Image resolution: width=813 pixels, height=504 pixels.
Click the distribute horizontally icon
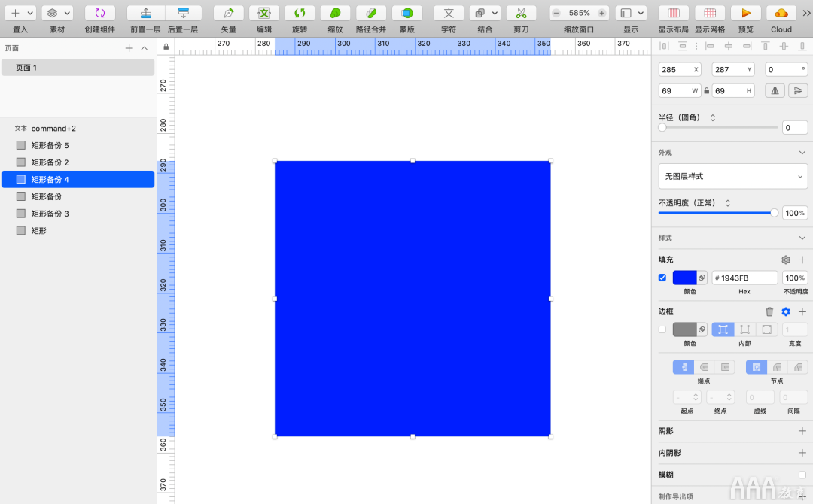[664, 47]
